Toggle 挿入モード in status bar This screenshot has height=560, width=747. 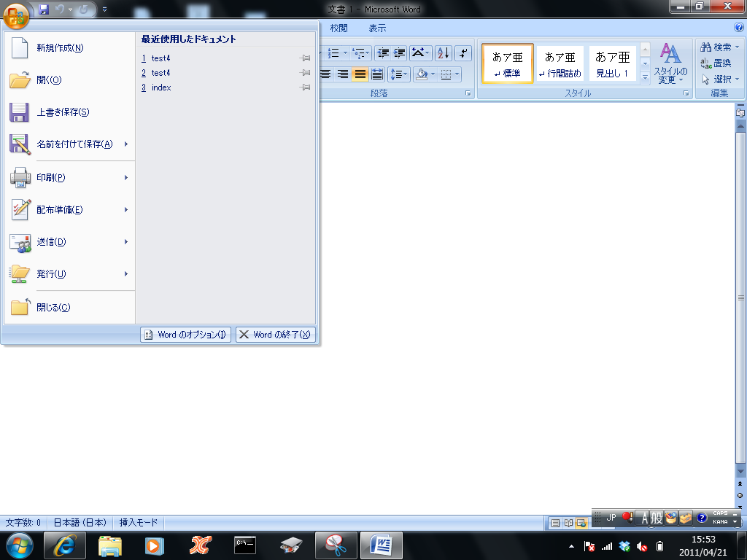[139, 522]
